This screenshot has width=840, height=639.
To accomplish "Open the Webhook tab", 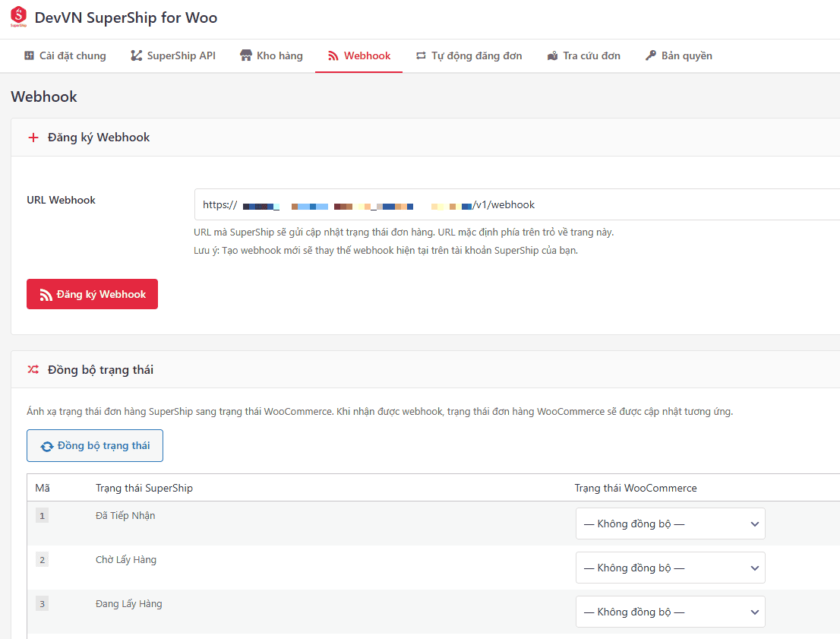I will tap(358, 56).
